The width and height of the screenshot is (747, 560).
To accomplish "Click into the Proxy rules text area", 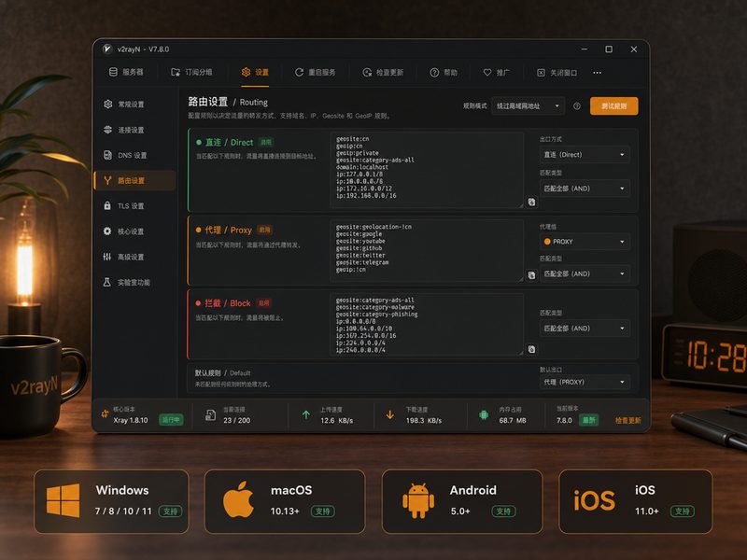I will pyautogui.click(x=427, y=250).
